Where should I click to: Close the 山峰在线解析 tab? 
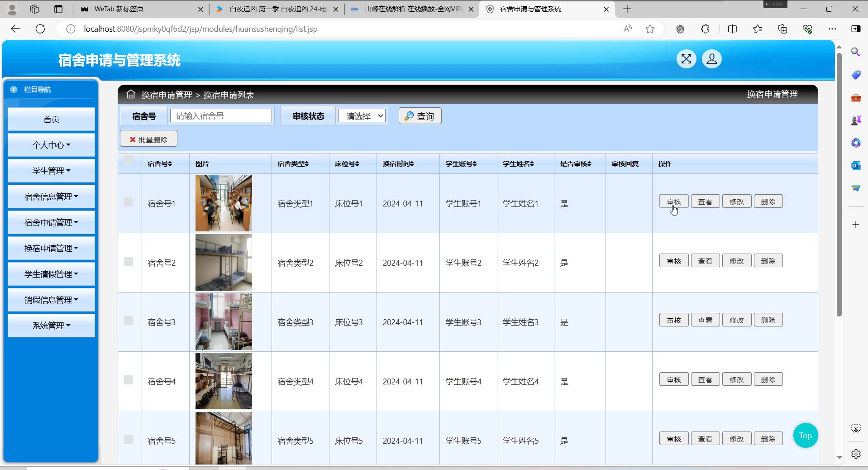tap(471, 9)
